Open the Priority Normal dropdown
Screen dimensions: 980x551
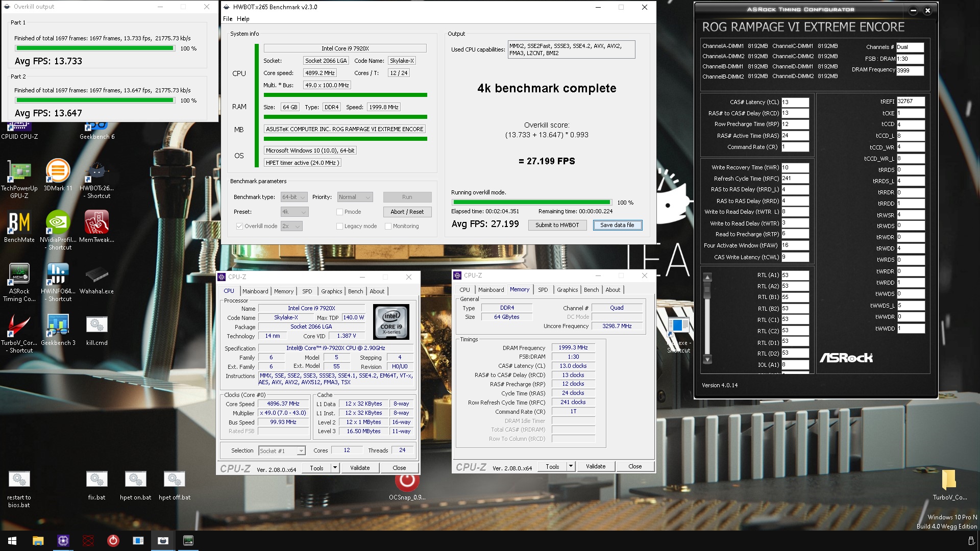coord(355,197)
